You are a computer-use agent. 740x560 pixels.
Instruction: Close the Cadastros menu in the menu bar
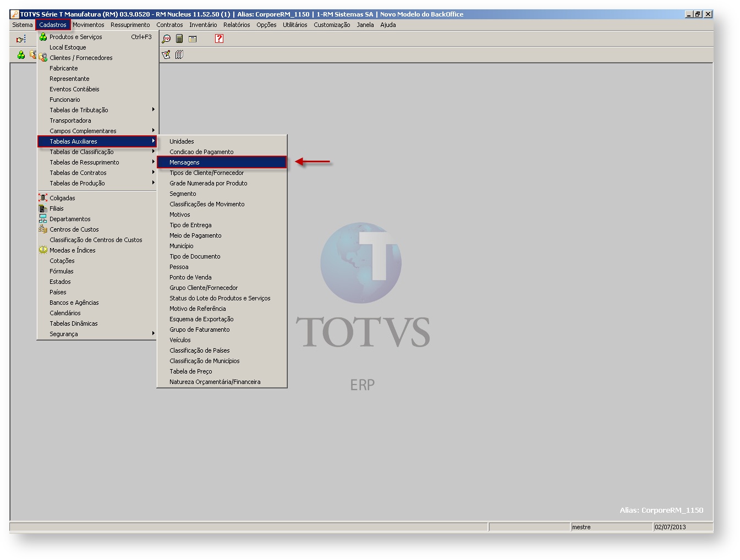point(53,25)
